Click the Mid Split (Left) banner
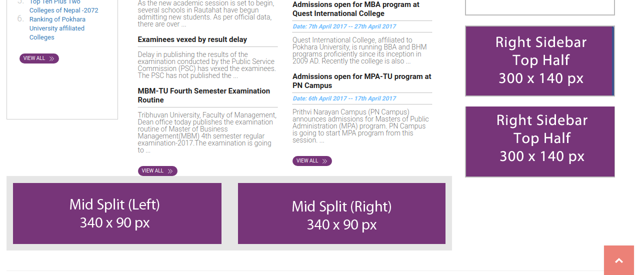Screen dimensions: 644x275 [x=117, y=213]
